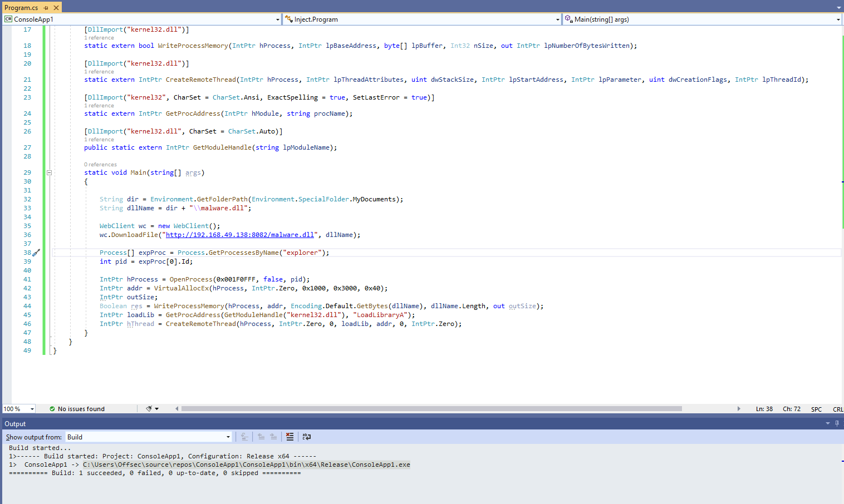Toggle Output panel auto-hide pin
This screenshot has width=844, height=504.
coord(837,423)
